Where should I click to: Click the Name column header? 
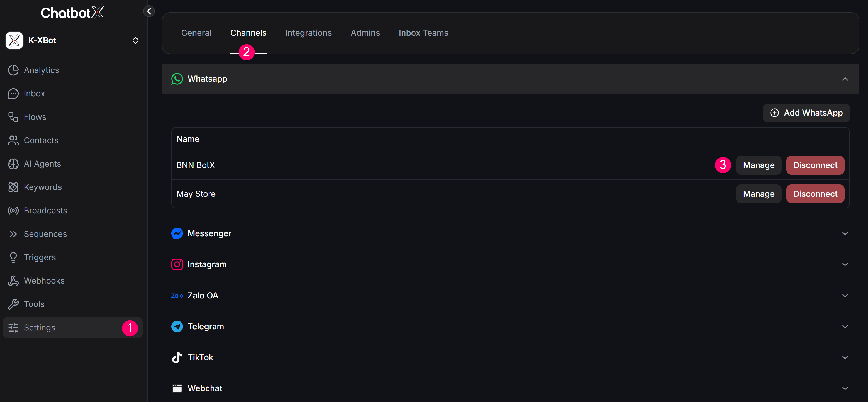tap(188, 139)
